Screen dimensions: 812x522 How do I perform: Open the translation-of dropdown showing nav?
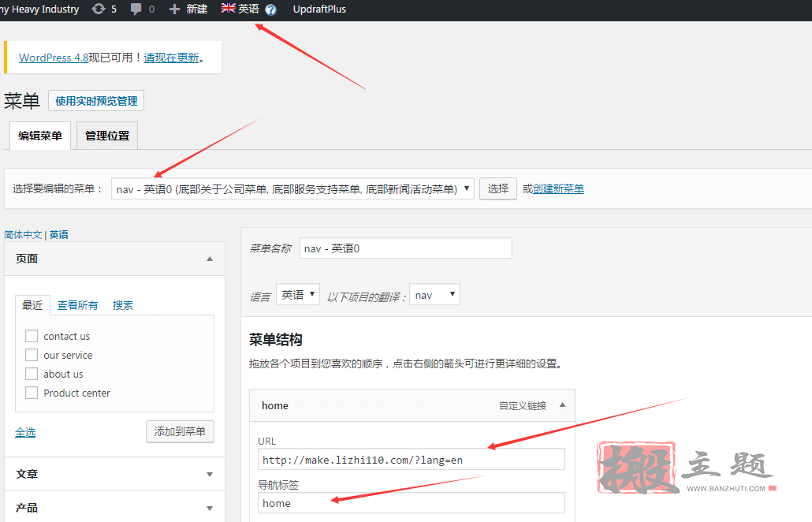[x=434, y=294]
